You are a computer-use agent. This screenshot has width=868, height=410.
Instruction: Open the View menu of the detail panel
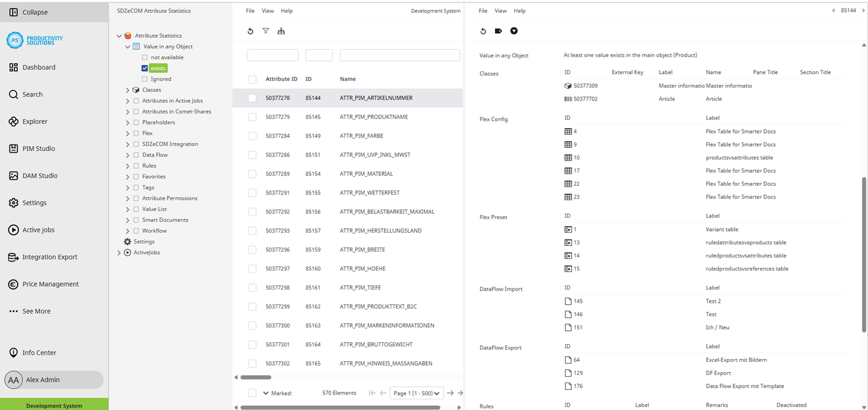click(x=500, y=10)
